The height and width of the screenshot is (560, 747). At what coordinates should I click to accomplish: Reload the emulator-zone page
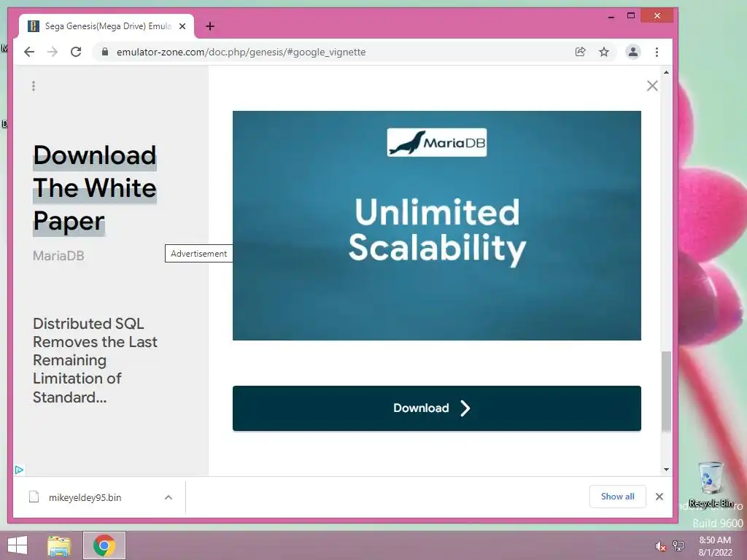click(x=76, y=52)
